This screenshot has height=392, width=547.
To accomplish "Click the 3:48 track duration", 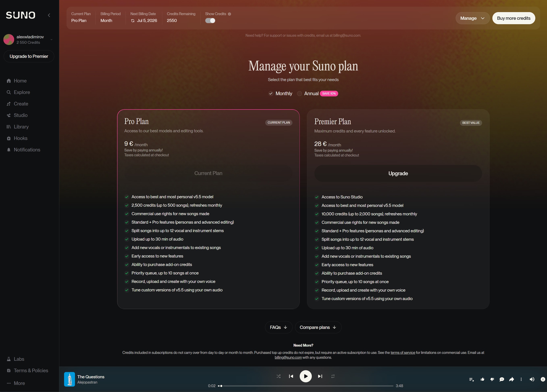I will (399, 386).
